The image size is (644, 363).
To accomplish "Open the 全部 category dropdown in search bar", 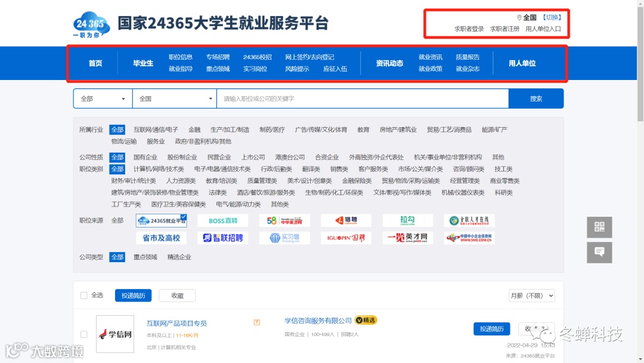I will 103,99.
